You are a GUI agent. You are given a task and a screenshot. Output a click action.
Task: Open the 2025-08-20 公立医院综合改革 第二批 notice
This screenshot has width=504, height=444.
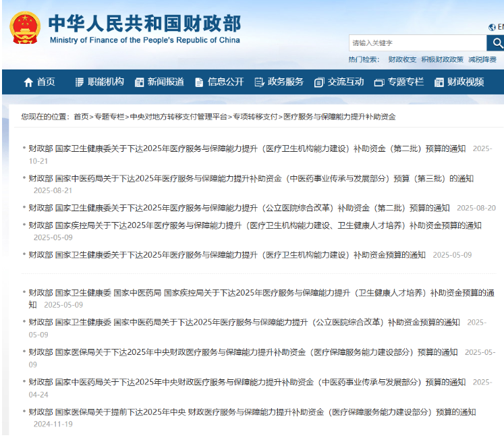pyautogui.click(x=239, y=208)
